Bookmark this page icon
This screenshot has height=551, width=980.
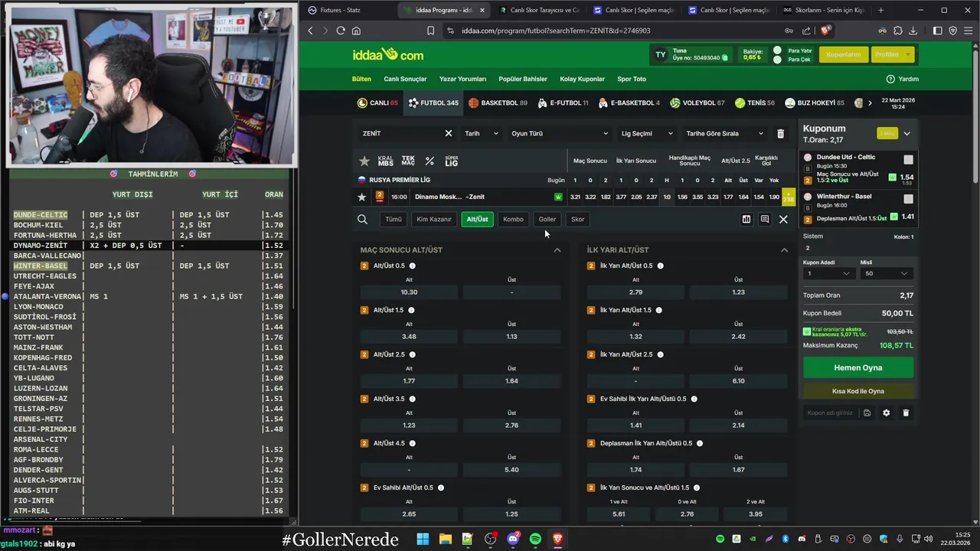pos(430,31)
